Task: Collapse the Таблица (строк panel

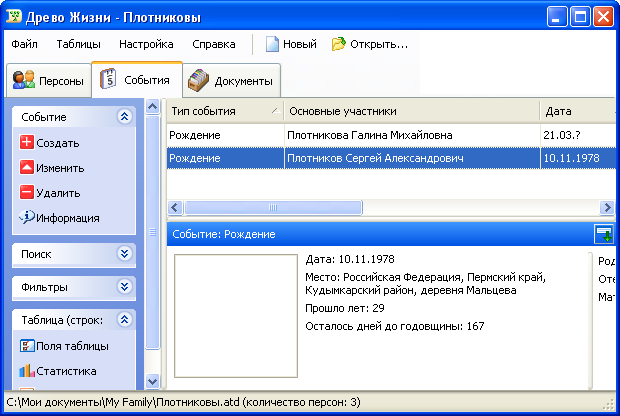Action: (x=125, y=319)
